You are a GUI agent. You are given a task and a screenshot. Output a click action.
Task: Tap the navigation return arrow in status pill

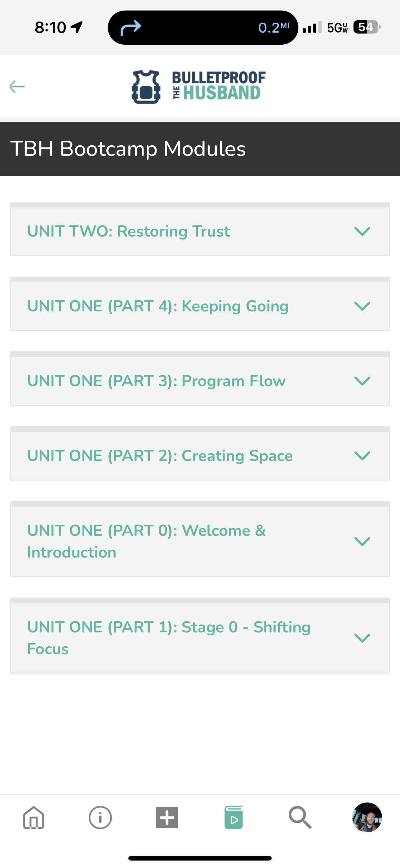pos(131,28)
